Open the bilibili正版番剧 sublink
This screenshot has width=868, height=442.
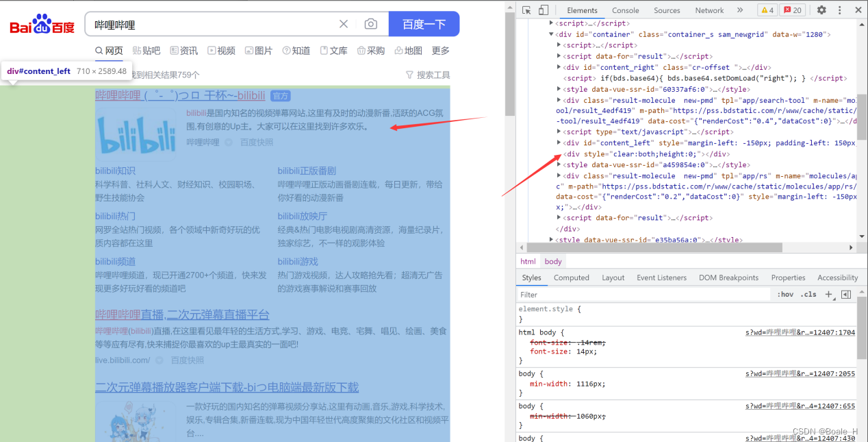coord(307,171)
